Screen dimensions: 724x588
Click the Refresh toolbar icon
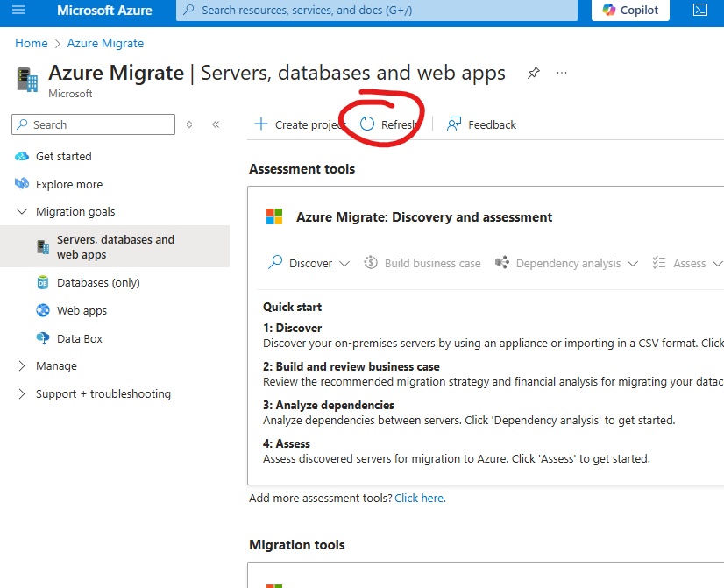point(368,124)
